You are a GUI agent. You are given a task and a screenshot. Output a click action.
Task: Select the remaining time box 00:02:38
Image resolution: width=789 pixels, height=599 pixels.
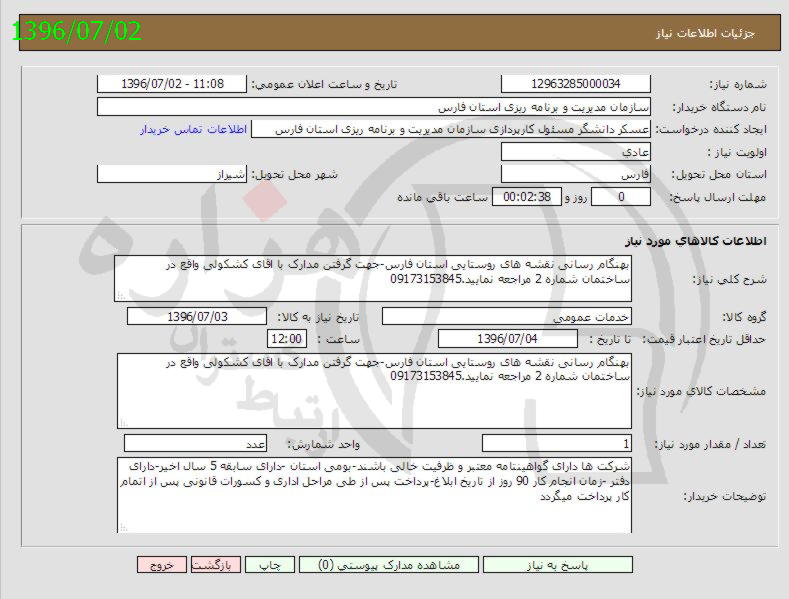pos(527,197)
